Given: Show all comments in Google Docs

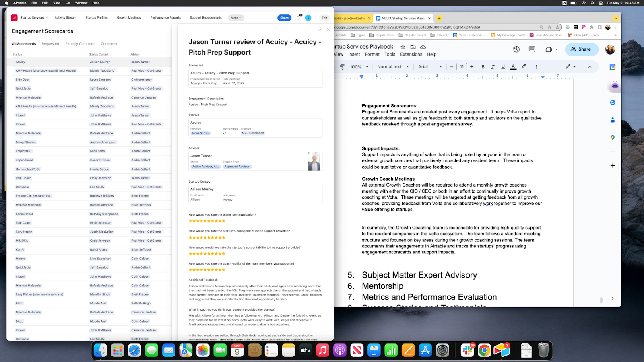Looking at the screenshot, I should tap(532, 49).
